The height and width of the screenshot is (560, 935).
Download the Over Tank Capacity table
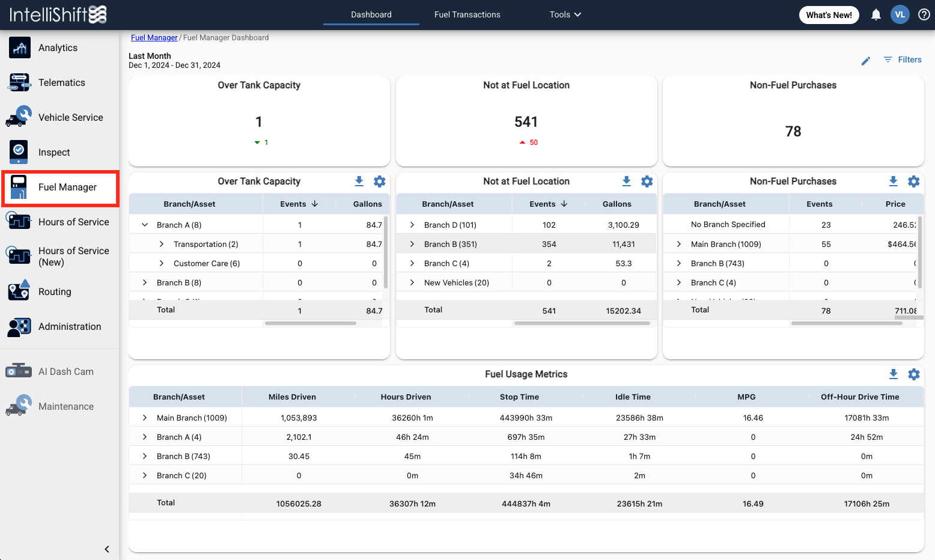(x=359, y=181)
